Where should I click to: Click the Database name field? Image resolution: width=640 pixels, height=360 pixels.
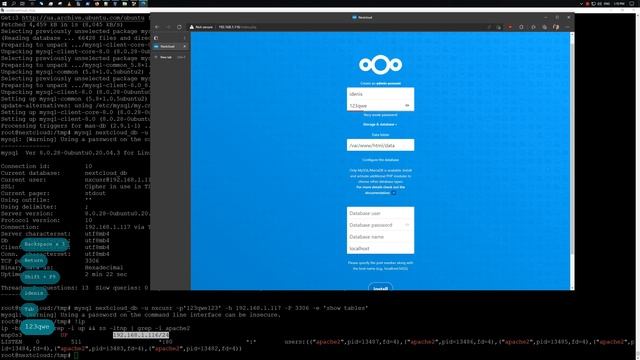tap(380, 237)
